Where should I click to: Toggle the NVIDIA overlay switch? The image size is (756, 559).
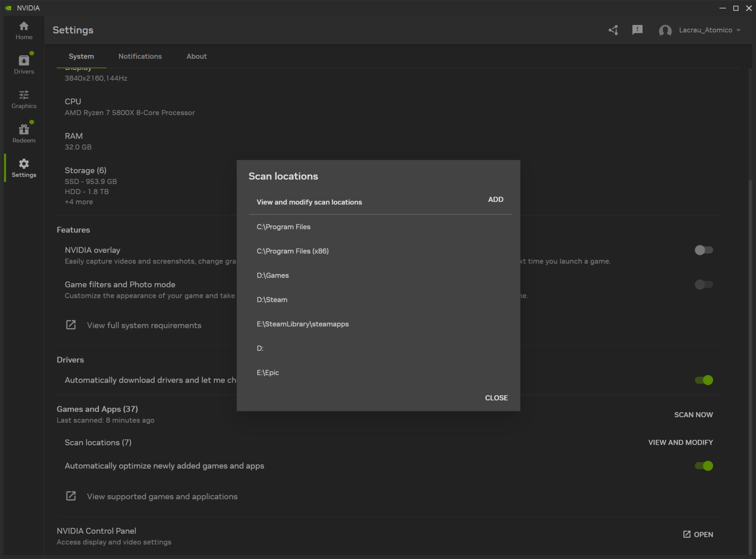(704, 250)
